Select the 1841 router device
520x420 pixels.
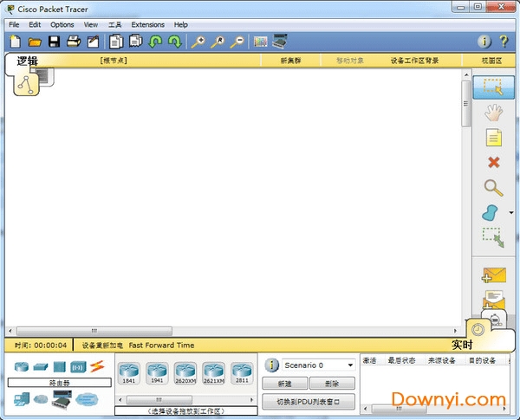click(x=129, y=372)
